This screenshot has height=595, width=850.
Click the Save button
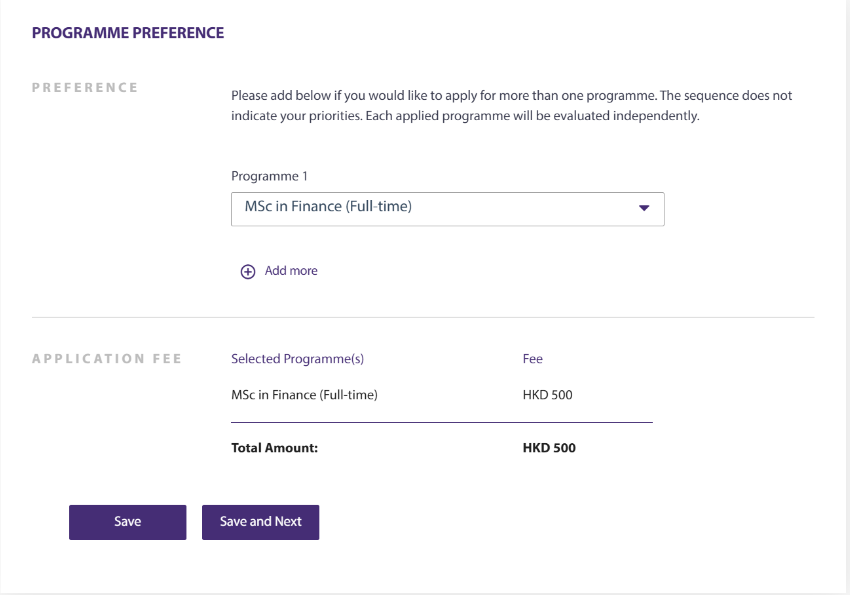coord(127,522)
